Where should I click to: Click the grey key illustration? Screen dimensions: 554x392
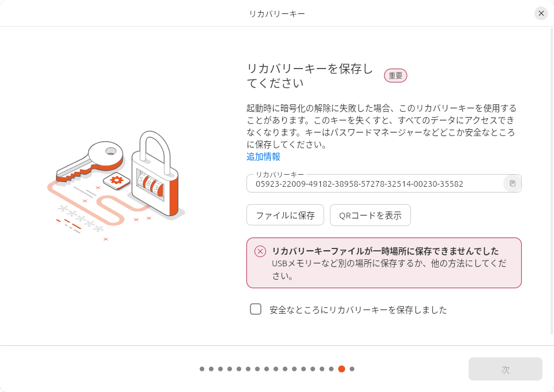pyautogui.click(x=92, y=160)
